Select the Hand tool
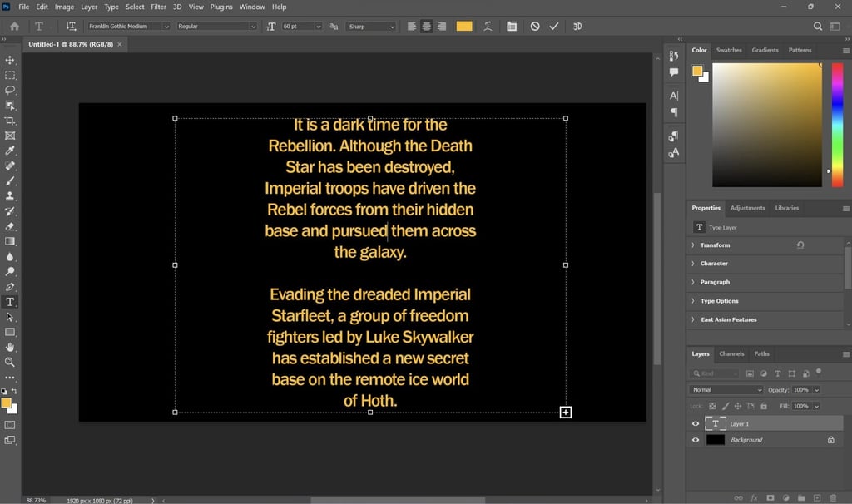The width and height of the screenshot is (852, 504). point(10,347)
